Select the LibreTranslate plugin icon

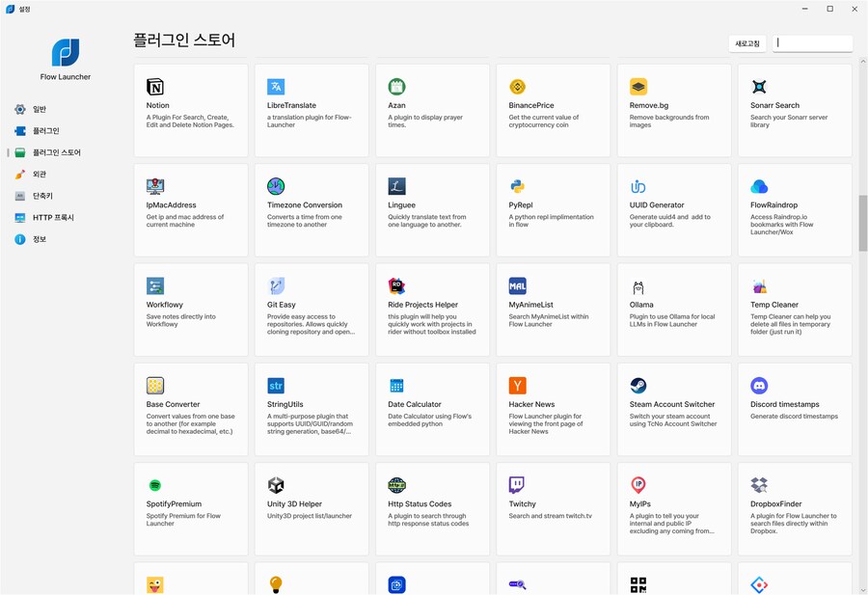pos(276,86)
